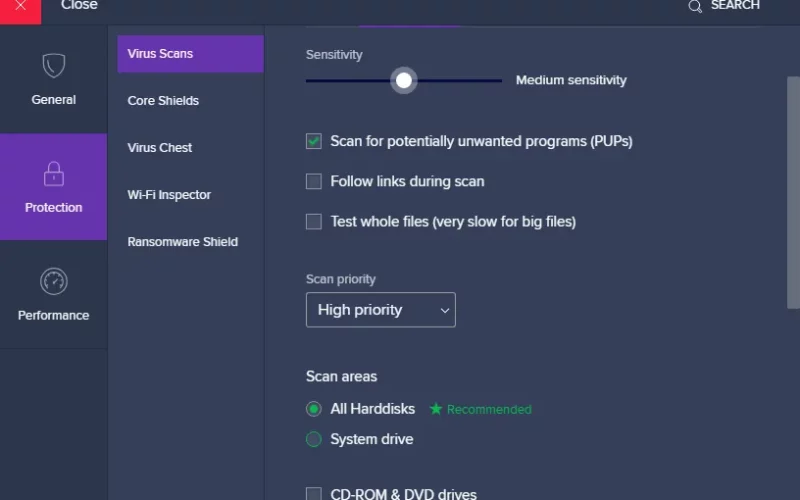Screen dimensions: 800x500
Task: Click the search magnifier icon
Action: [x=695, y=6]
